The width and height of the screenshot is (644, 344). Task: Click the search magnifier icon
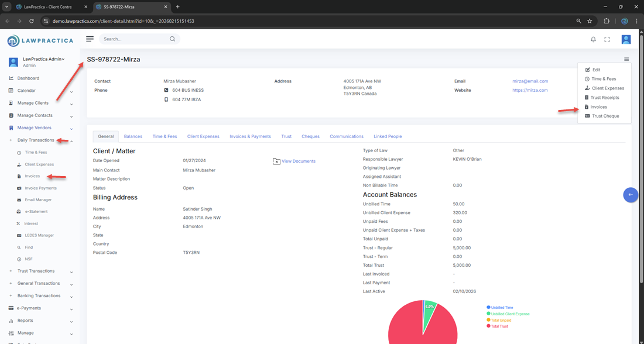coord(172,39)
